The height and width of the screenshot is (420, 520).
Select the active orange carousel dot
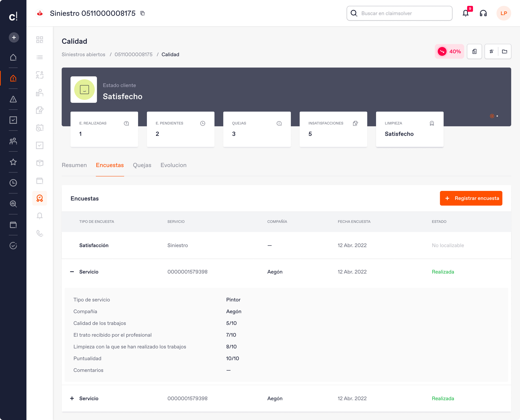click(x=492, y=116)
